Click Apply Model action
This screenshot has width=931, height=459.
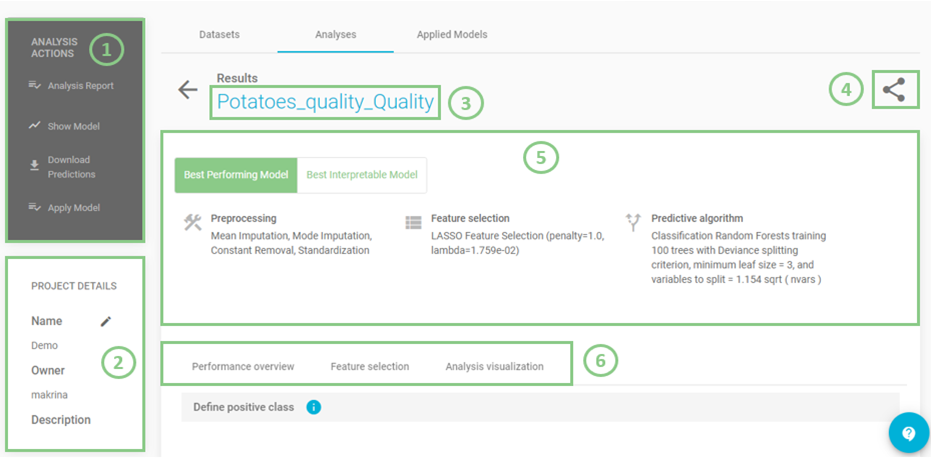pos(74,208)
